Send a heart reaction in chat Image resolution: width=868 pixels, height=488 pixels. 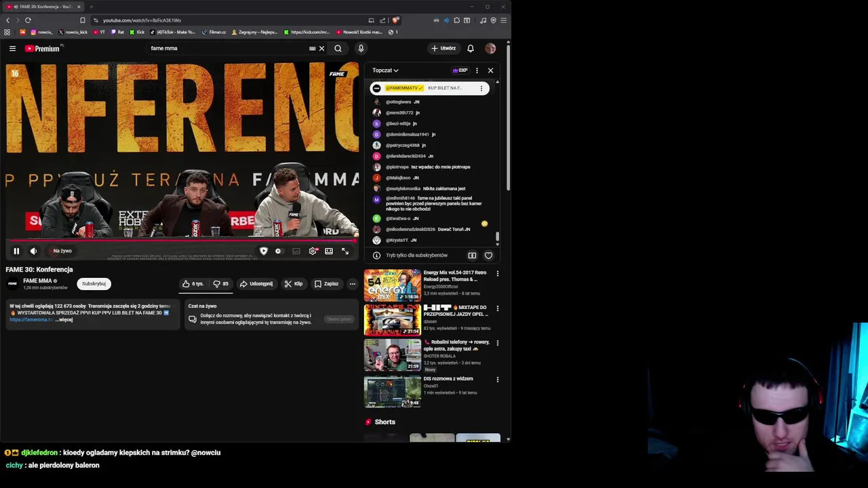[x=488, y=256]
